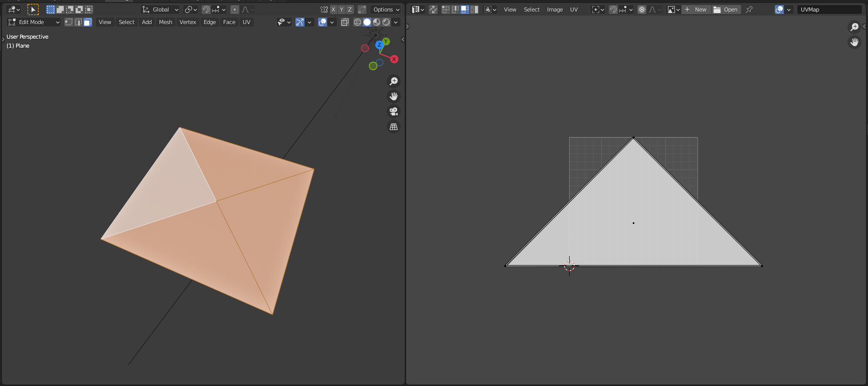The image size is (868, 386).
Task: Open the Edit Mode dropdown
Action: tap(34, 22)
